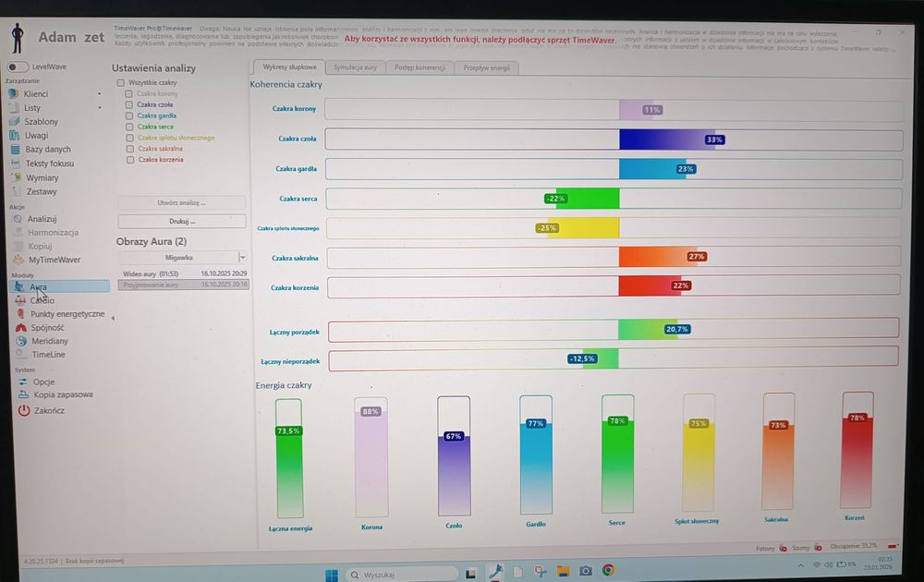Open Task View icon in taskbar
Screen dimensions: 924x582
tap(471, 573)
